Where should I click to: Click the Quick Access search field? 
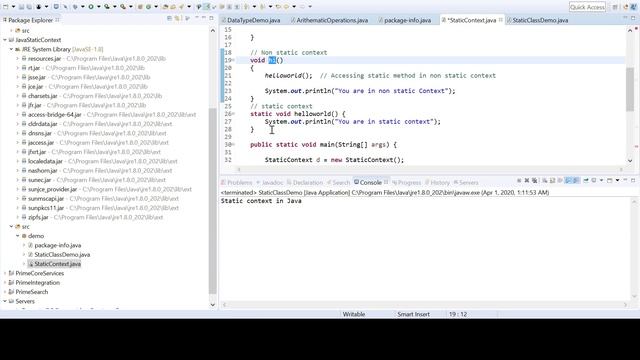(587, 7)
